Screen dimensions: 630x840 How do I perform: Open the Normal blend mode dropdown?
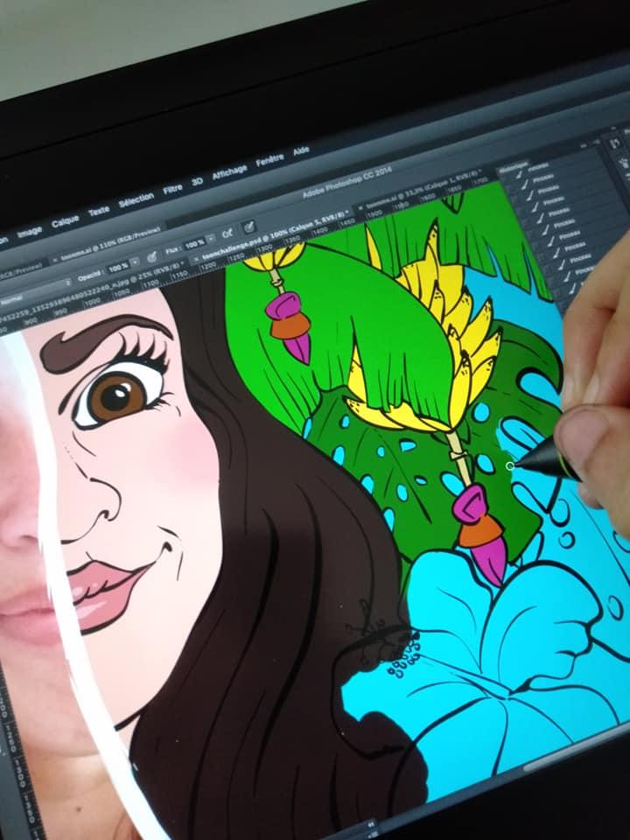pos(35,291)
